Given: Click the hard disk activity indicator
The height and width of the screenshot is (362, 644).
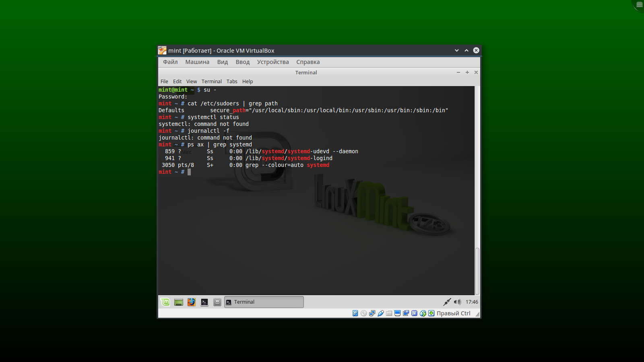Looking at the screenshot, I should (x=355, y=313).
